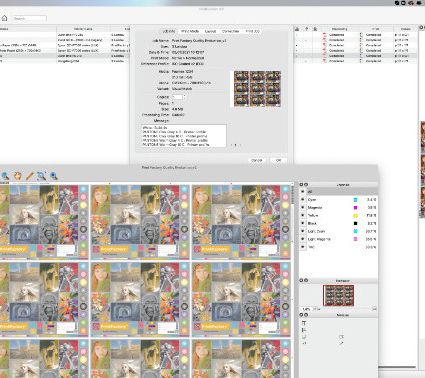This screenshot has height=378, width=425.
Task: Click second header button of Navigator panel
Action: (x=306, y=280)
